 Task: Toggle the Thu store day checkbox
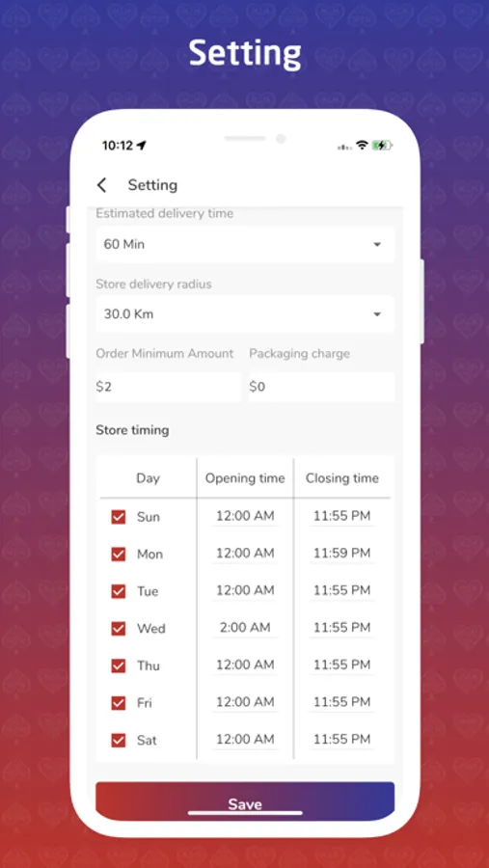(119, 665)
